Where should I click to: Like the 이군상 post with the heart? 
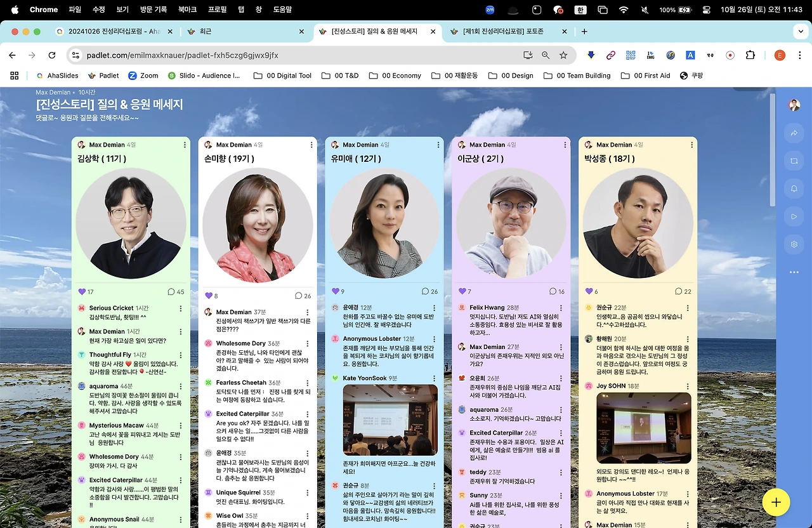tap(462, 291)
